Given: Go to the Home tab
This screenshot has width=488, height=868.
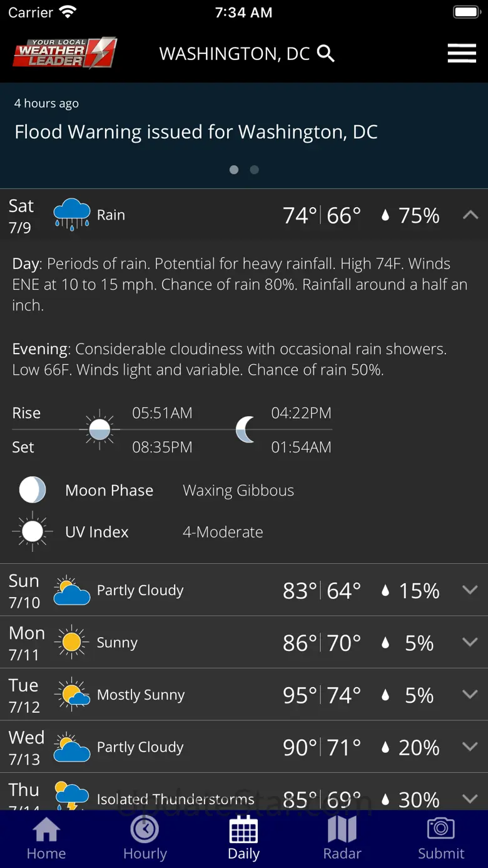Looking at the screenshot, I should pos(46,839).
